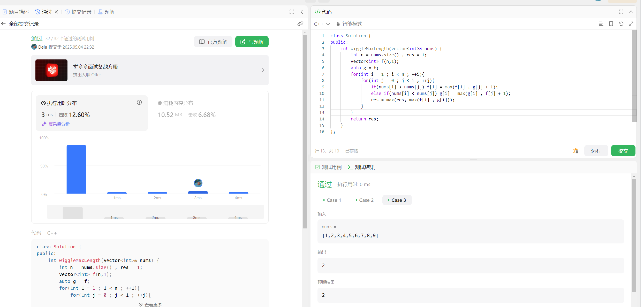The width and height of the screenshot is (644, 307).
Task: Expand code editor with diagonal arrows icon
Action: pos(631,24)
